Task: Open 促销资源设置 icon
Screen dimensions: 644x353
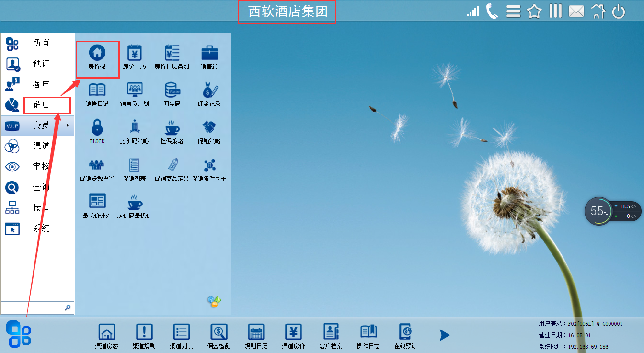Action: [x=97, y=169]
